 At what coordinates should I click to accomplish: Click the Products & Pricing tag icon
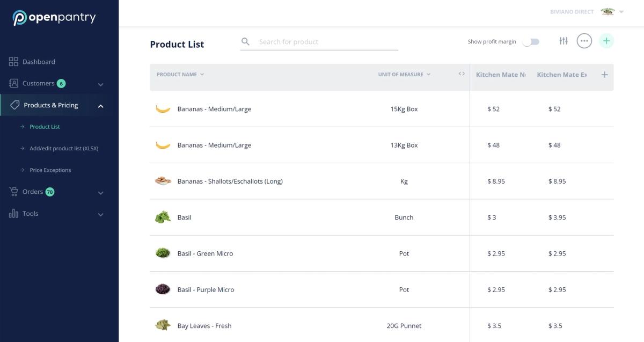tap(14, 105)
